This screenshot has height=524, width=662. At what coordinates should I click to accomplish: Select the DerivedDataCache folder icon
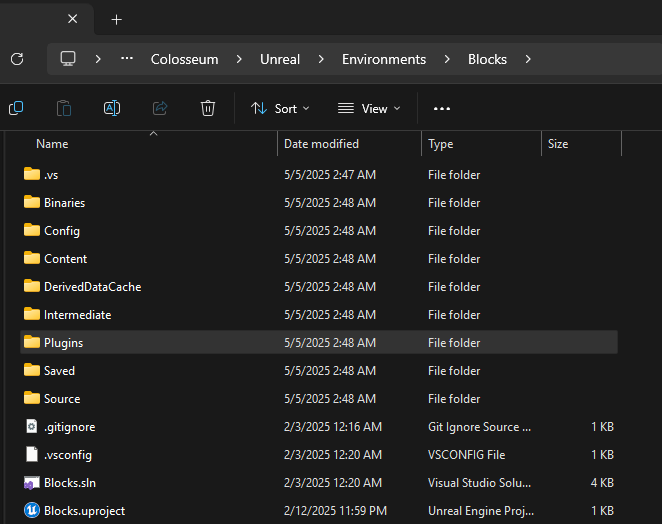click(32, 286)
